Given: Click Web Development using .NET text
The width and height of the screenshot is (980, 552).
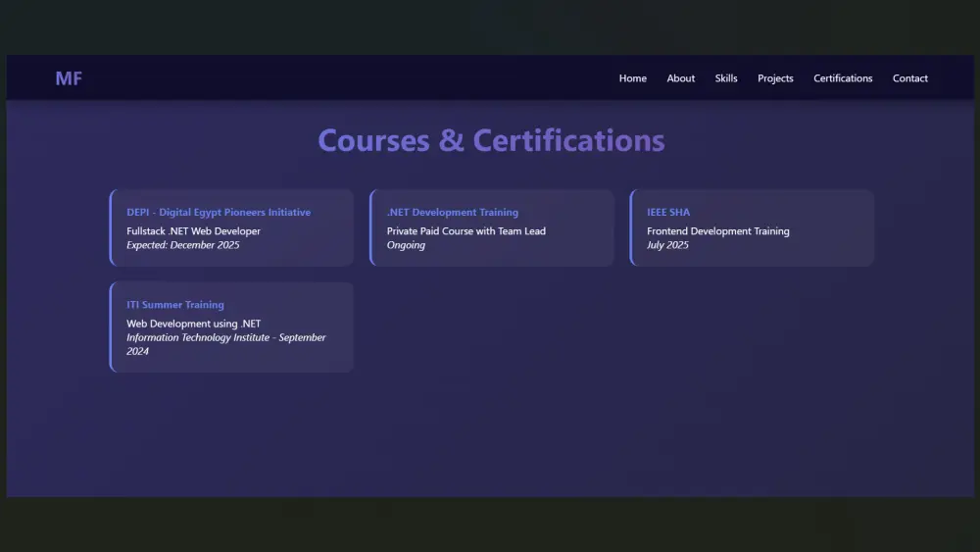Looking at the screenshot, I should pyautogui.click(x=193, y=324).
